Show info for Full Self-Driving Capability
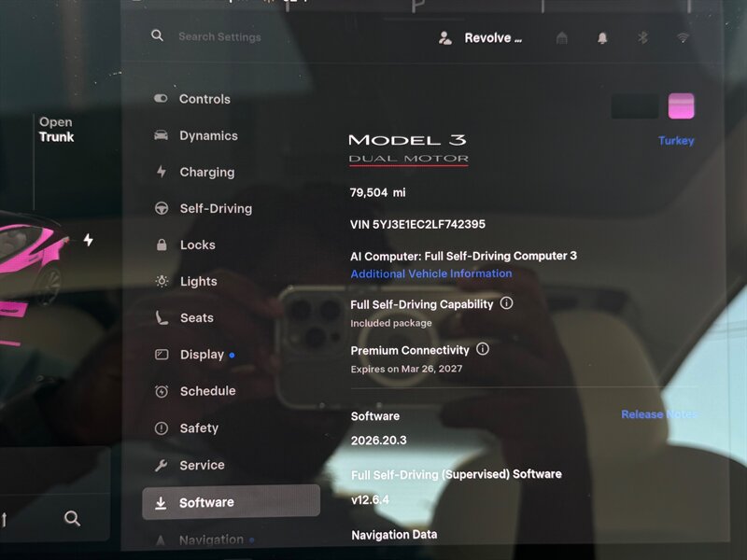This screenshot has height=560, width=747. point(506,302)
